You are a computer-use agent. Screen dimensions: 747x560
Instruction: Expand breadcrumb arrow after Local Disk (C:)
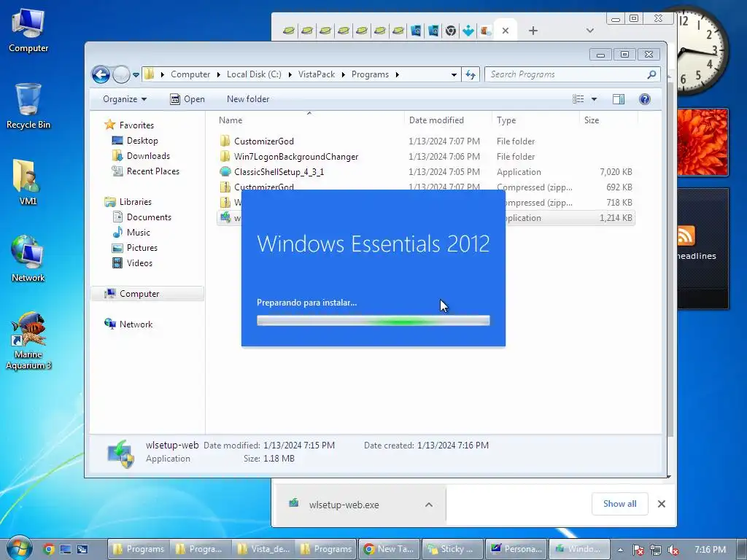290,74
